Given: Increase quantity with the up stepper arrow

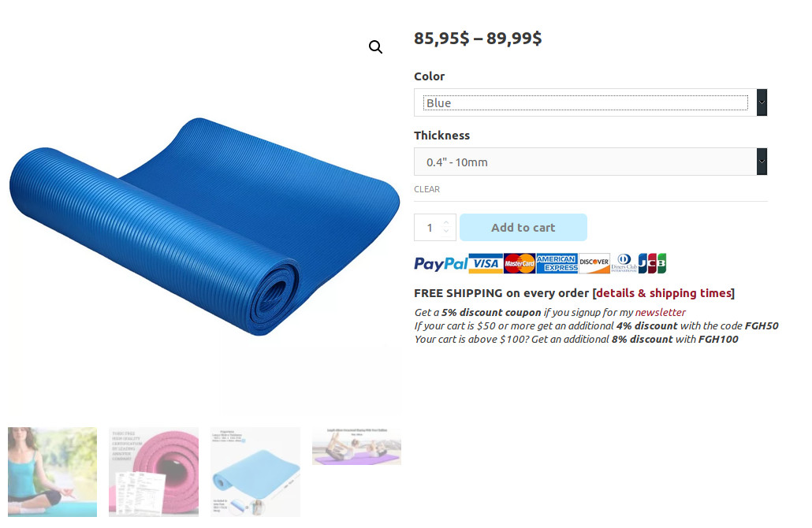Looking at the screenshot, I should coord(446,222).
